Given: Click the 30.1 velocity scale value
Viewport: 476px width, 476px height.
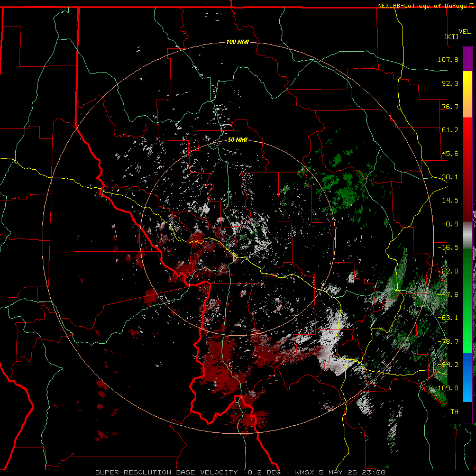Looking at the screenshot, I should pyautogui.click(x=450, y=177).
